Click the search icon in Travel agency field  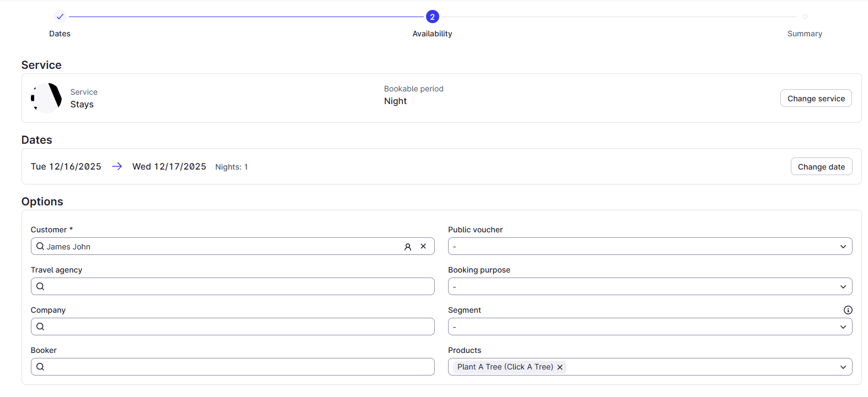tap(40, 286)
